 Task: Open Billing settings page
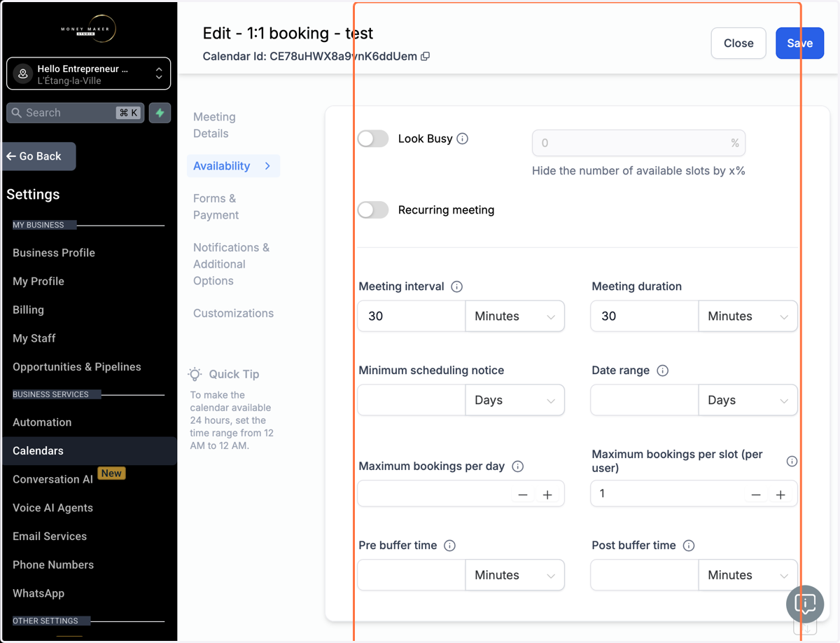coord(28,310)
